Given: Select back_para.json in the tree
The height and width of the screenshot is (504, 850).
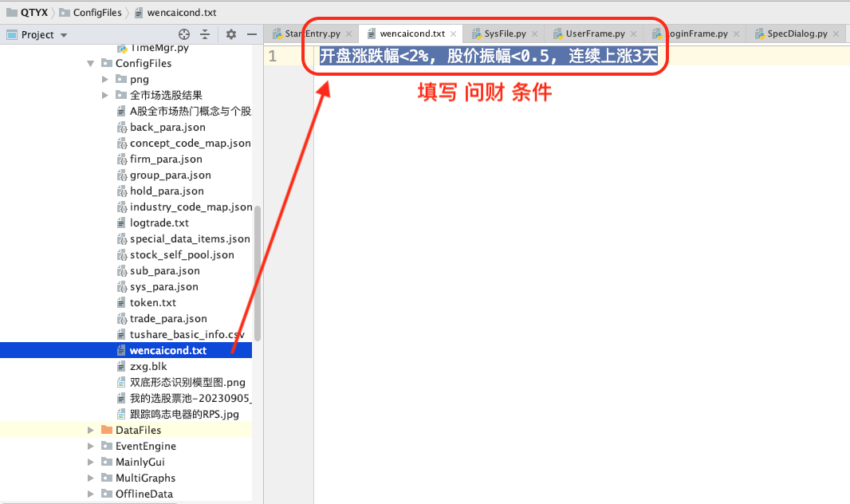Looking at the screenshot, I should click(167, 128).
